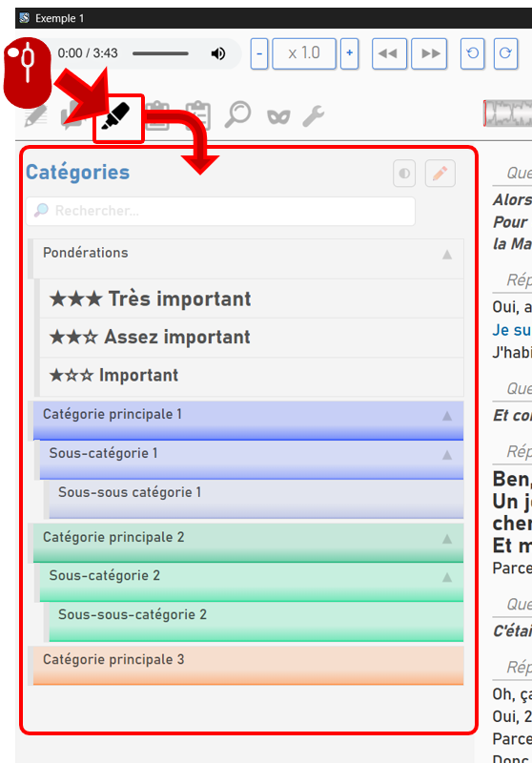Select the Pondérations header row
The image size is (532, 763).
(248, 258)
